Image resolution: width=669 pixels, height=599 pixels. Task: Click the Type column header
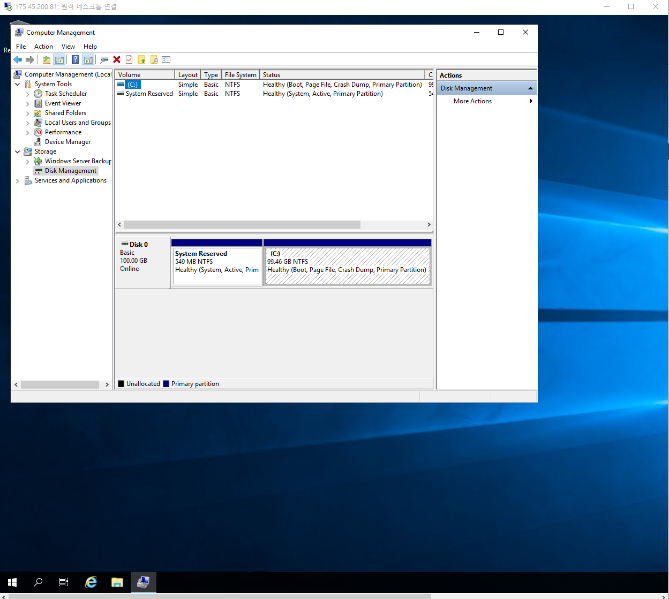point(211,75)
